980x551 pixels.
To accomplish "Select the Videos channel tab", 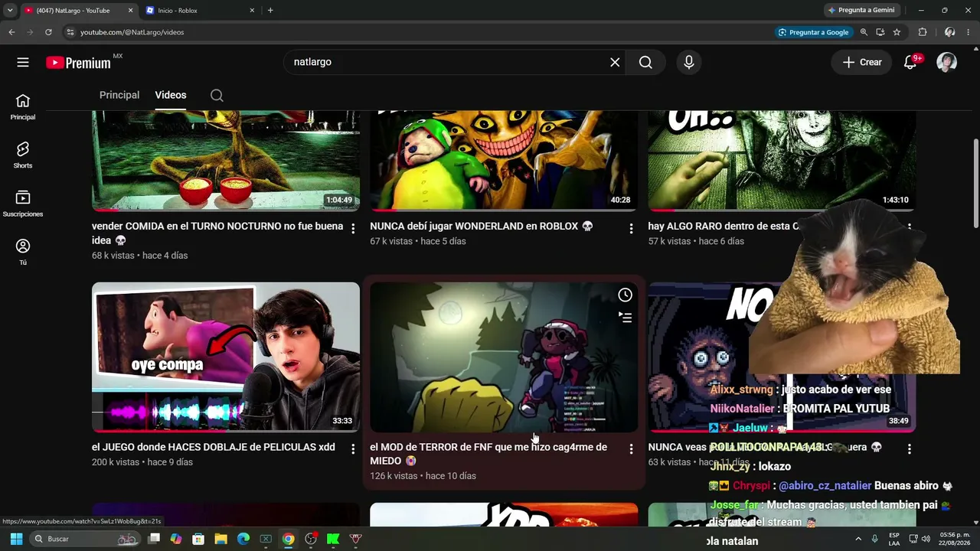I will (x=171, y=95).
